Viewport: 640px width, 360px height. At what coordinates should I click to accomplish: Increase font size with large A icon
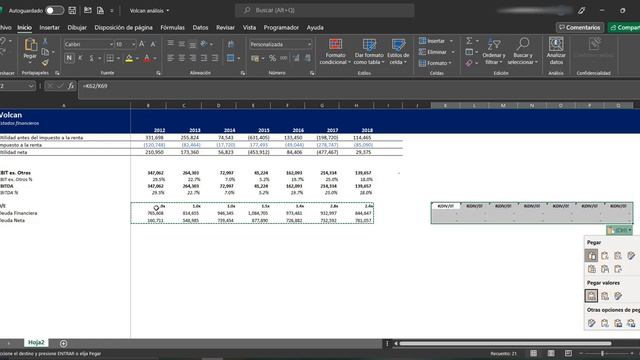(142, 44)
